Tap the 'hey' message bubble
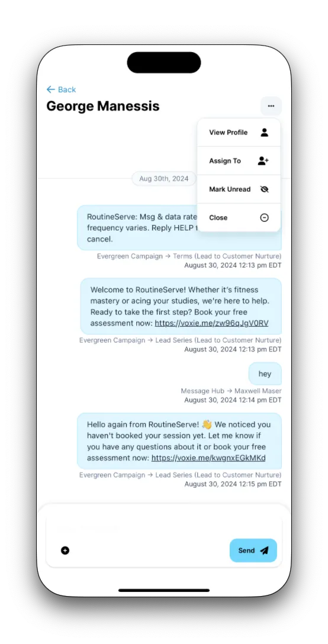Viewport: 328px width, 644px height. click(265, 373)
